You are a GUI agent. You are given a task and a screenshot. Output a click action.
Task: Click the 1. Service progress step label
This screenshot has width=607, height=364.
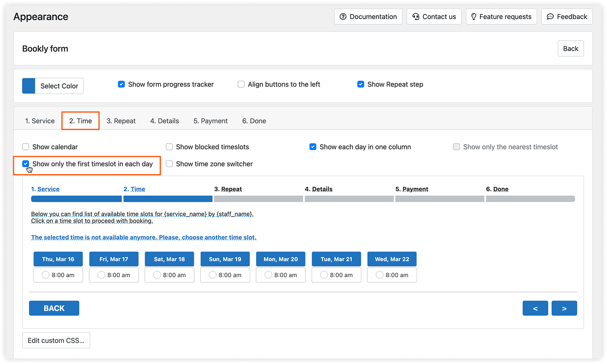(45, 189)
